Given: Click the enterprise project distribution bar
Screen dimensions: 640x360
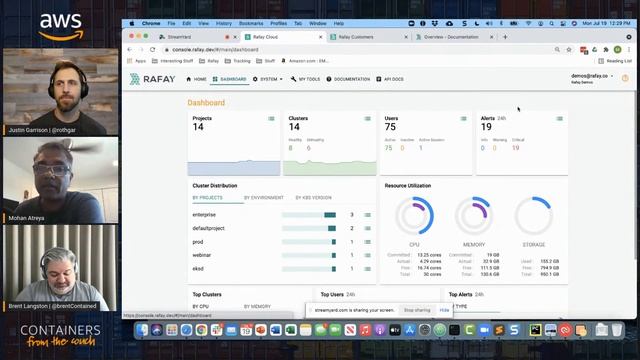Looking at the screenshot, I should click(x=309, y=215).
